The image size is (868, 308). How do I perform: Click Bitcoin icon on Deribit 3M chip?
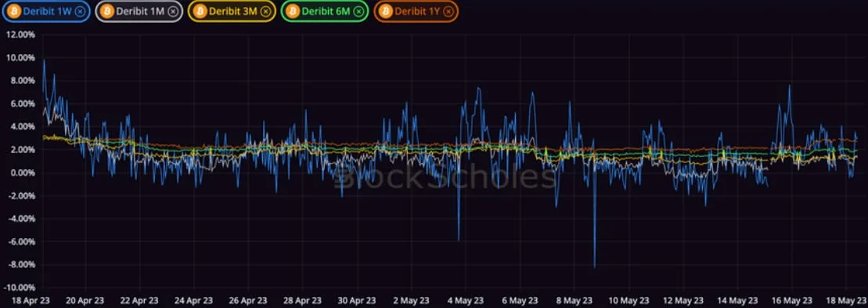pyautogui.click(x=200, y=11)
